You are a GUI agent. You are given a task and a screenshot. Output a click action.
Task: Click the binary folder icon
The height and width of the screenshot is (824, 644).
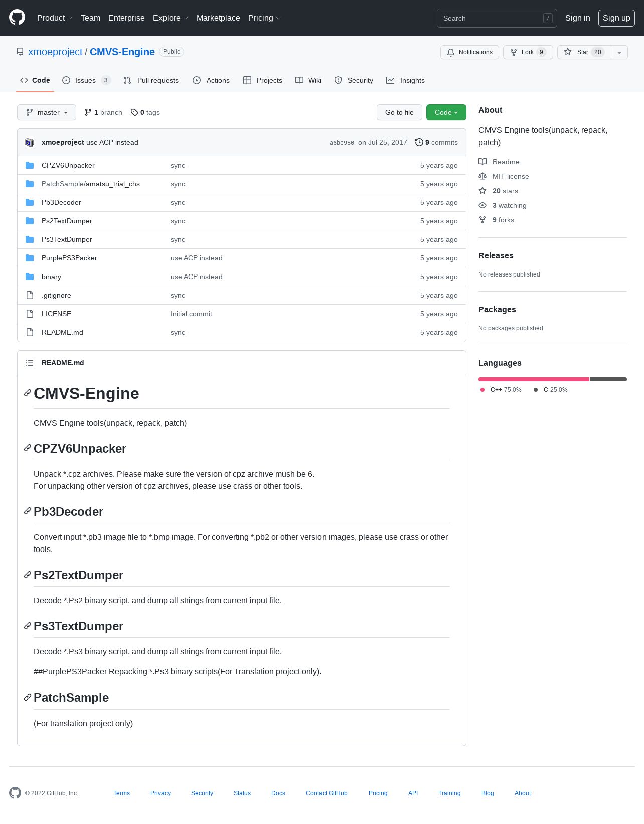(x=30, y=277)
